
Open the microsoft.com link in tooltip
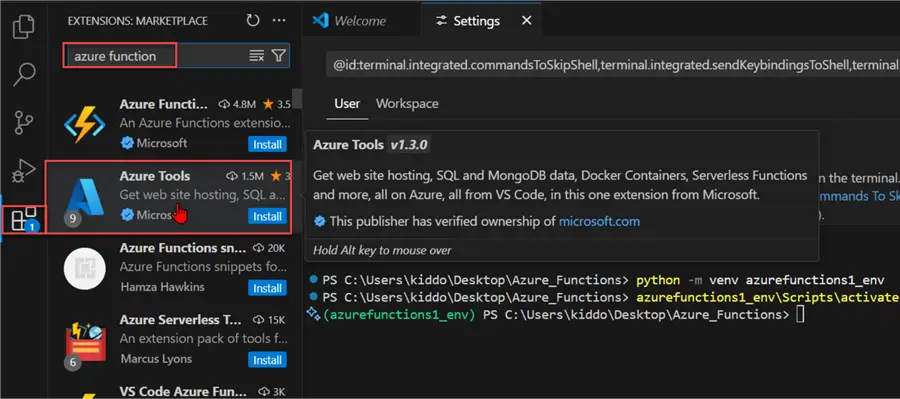pos(599,221)
